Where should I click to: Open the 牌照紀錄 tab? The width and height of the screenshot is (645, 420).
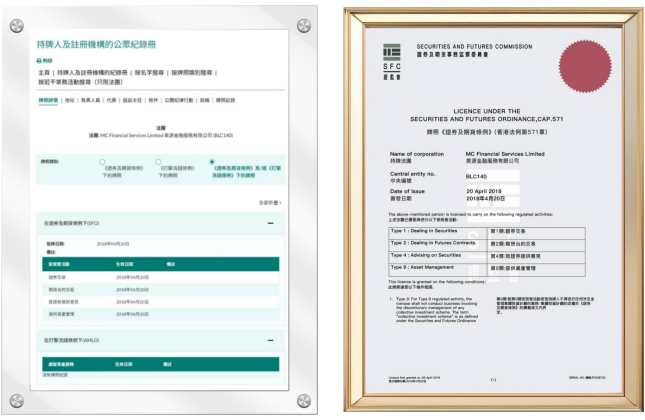[225, 100]
